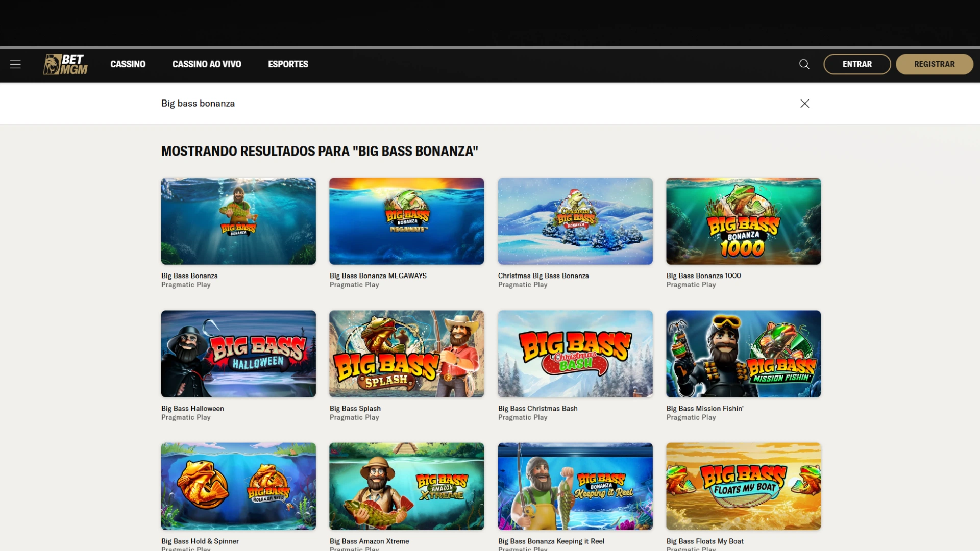
Task: Open Big Bass Bonanza MEGAWAYS thumbnail
Action: click(406, 221)
